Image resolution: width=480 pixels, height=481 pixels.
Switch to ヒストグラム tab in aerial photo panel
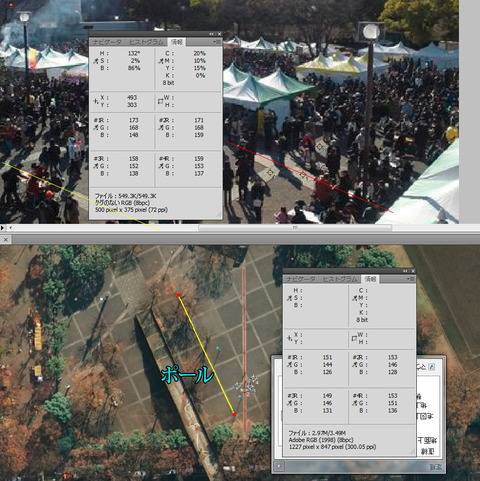click(x=340, y=279)
